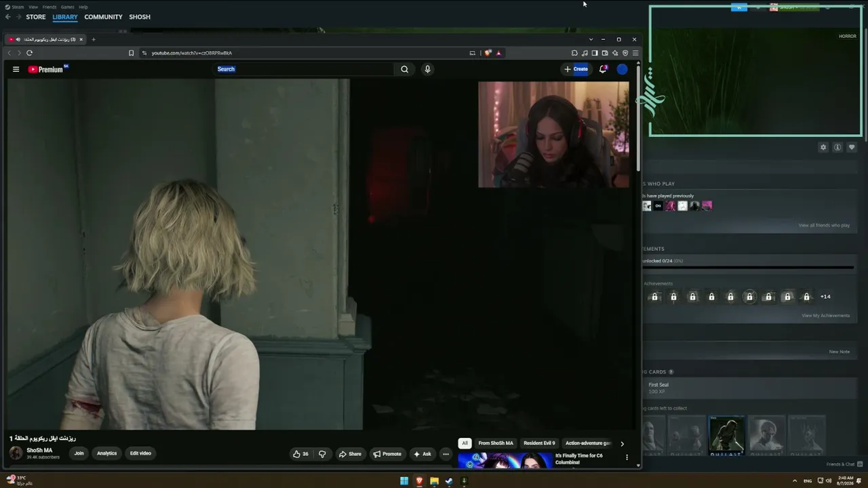Image resolution: width=868 pixels, height=488 pixels.
Task: Close the YouTube browser tab
Action: [x=81, y=39]
